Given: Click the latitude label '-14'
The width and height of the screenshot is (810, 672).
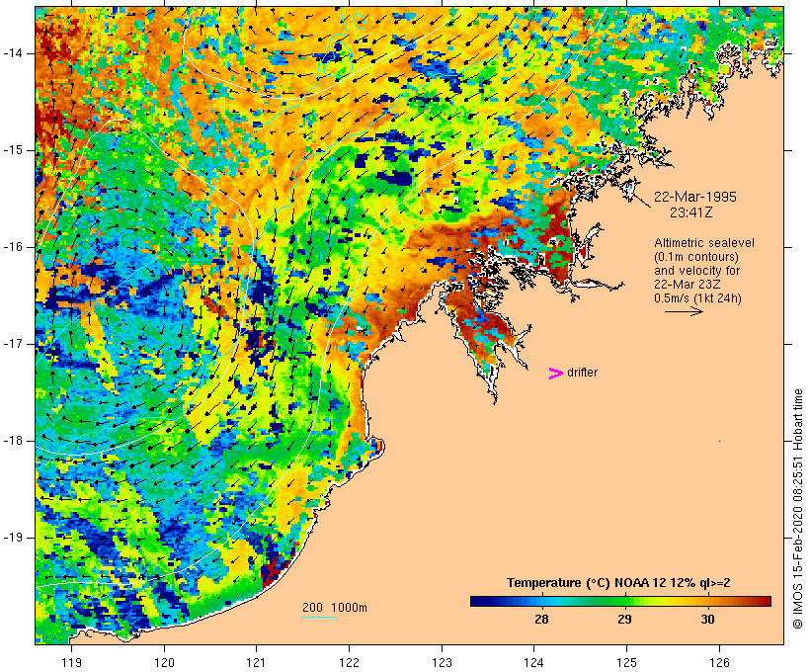Looking at the screenshot, I should [13, 53].
